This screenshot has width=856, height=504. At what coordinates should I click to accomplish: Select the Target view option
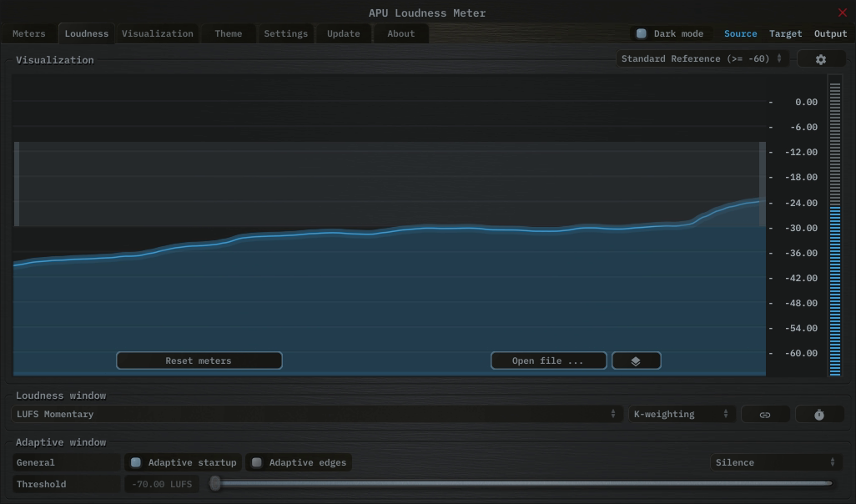pos(785,34)
